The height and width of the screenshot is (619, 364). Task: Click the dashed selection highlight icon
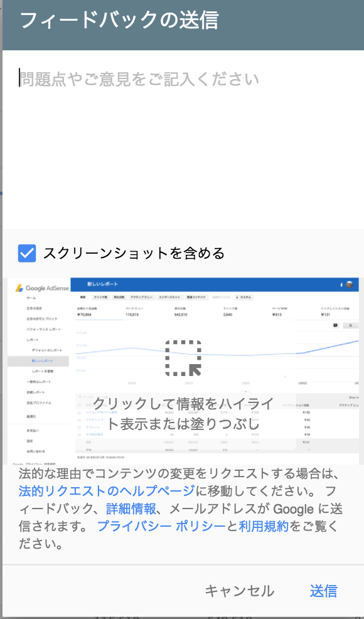pos(183,358)
